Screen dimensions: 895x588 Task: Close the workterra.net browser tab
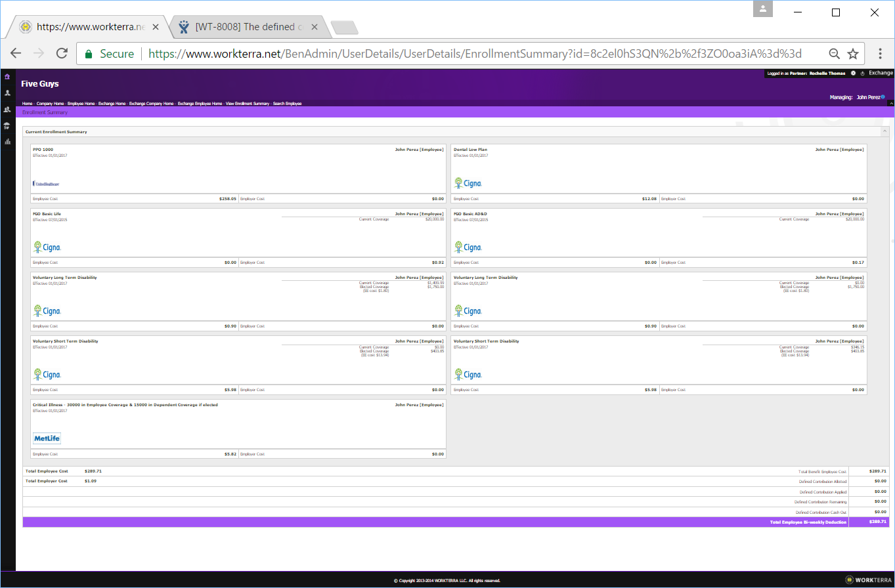click(156, 27)
